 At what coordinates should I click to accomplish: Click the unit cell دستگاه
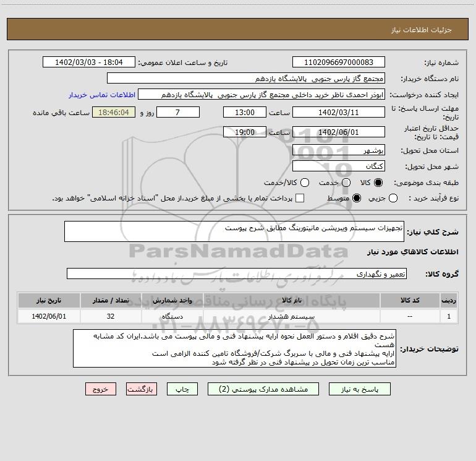click(x=172, y=316)
